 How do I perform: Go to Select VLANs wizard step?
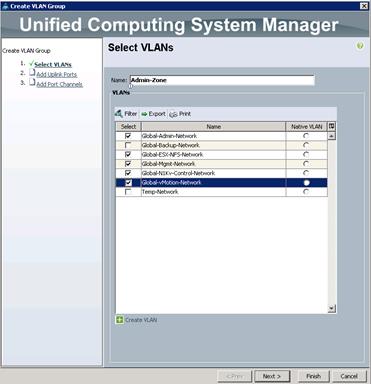coord(53,65)
